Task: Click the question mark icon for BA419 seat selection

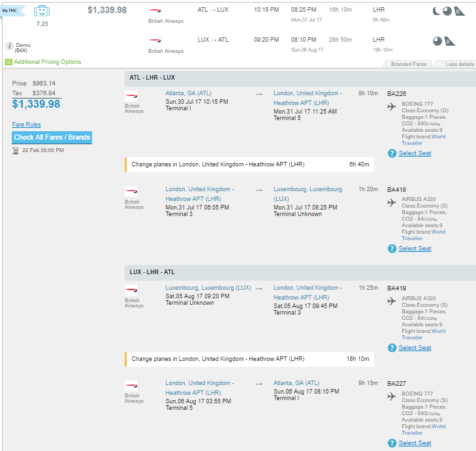Action: coord(392,348)
